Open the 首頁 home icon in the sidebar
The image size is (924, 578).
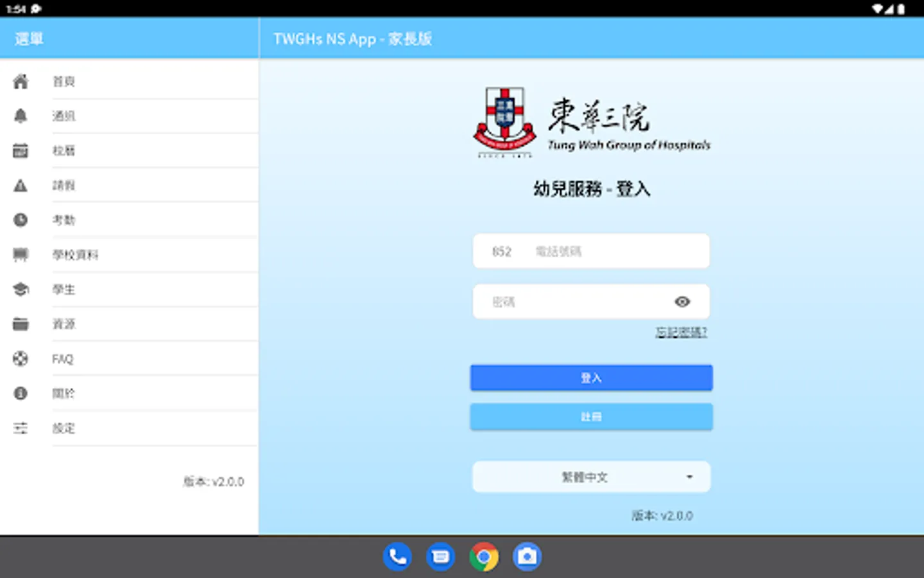click(21, 82)
